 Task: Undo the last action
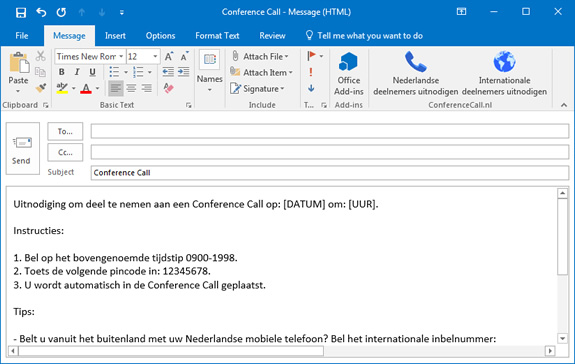click(x=41, y=12)
